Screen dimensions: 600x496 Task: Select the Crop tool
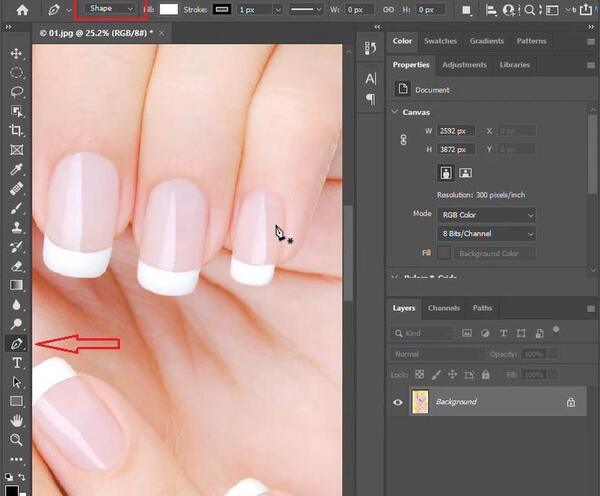coord(16,131)
